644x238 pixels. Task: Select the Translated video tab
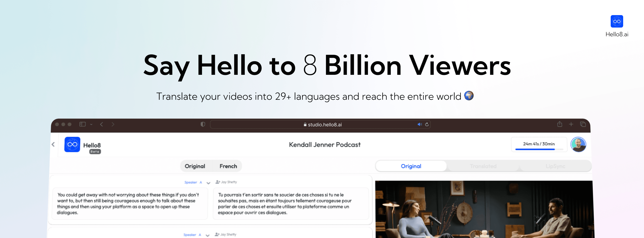[483, 166]
